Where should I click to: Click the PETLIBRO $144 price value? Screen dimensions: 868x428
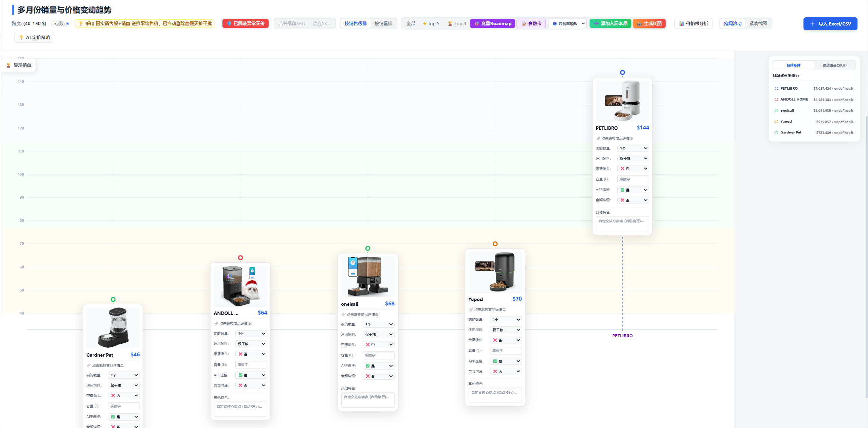pos(643,128)
